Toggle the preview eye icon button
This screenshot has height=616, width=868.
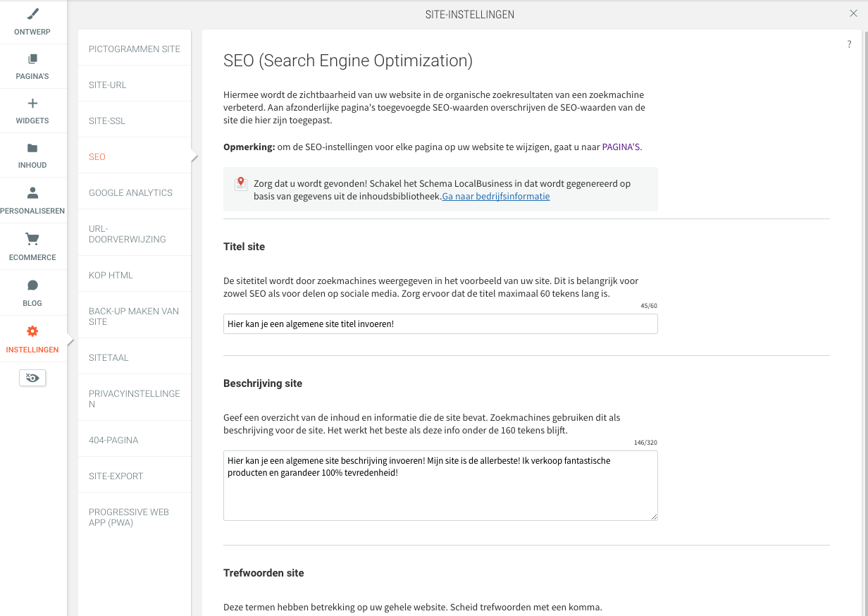(32, 378)
